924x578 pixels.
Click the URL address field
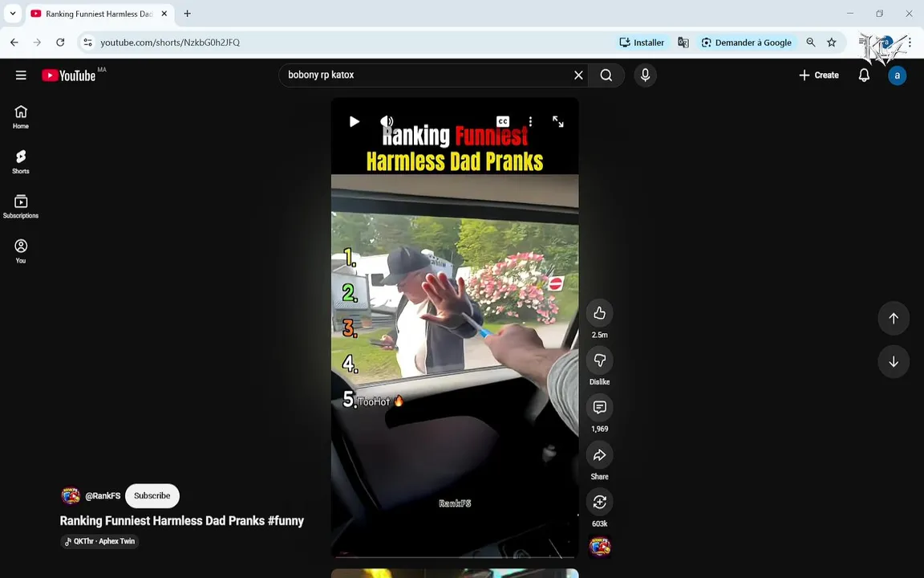pos(354,43)
